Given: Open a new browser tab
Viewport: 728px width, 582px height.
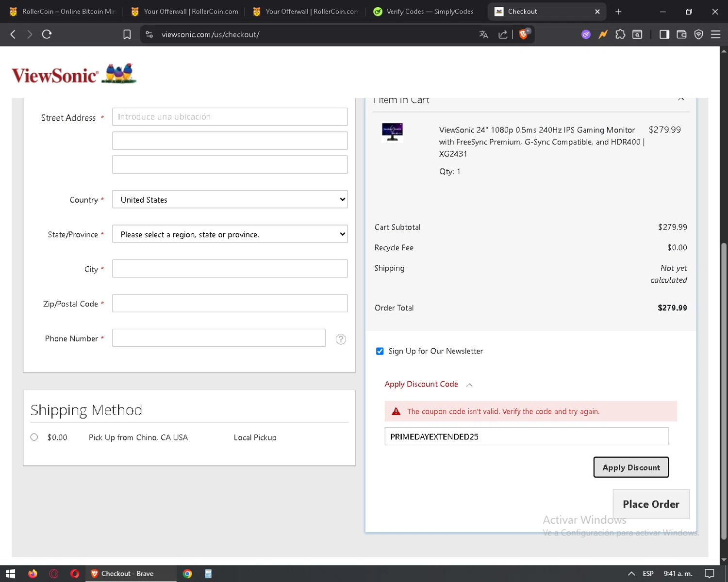Looking at the screenshot, I should pyautogui.click(x=618, y=12).
